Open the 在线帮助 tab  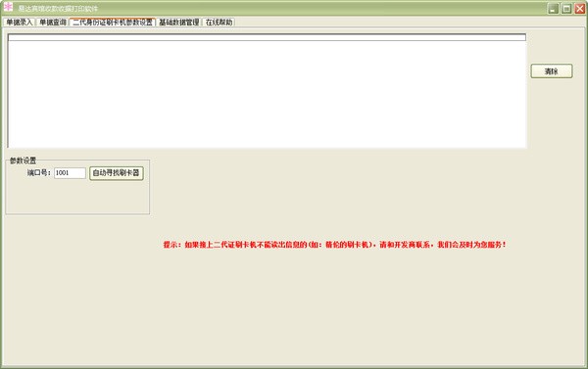[219, 23]
